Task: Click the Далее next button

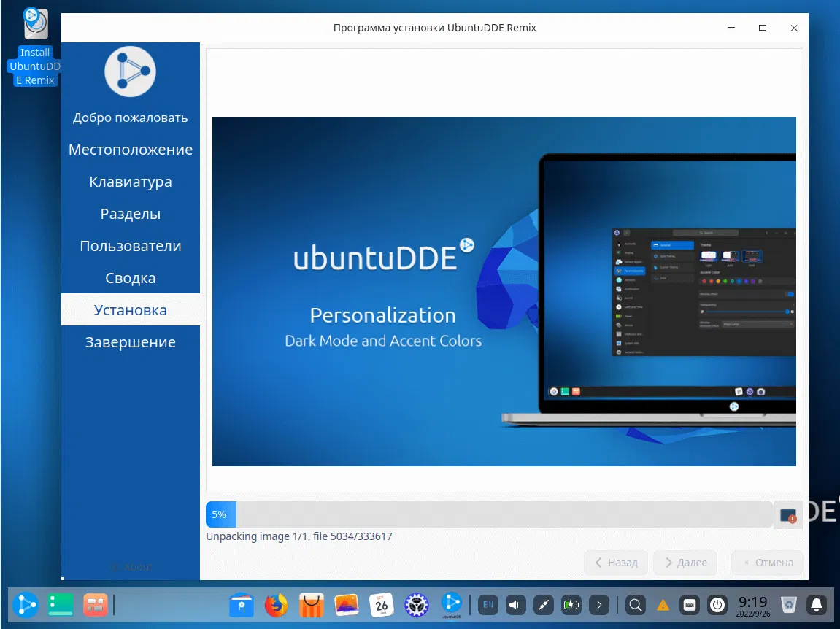Action: tap(686, 563)
